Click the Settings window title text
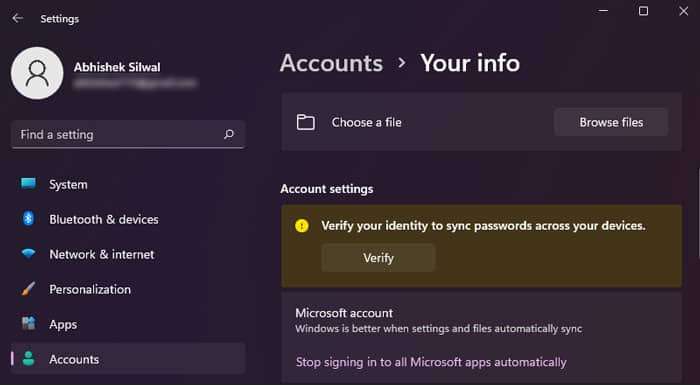 [x=59, y=19]
